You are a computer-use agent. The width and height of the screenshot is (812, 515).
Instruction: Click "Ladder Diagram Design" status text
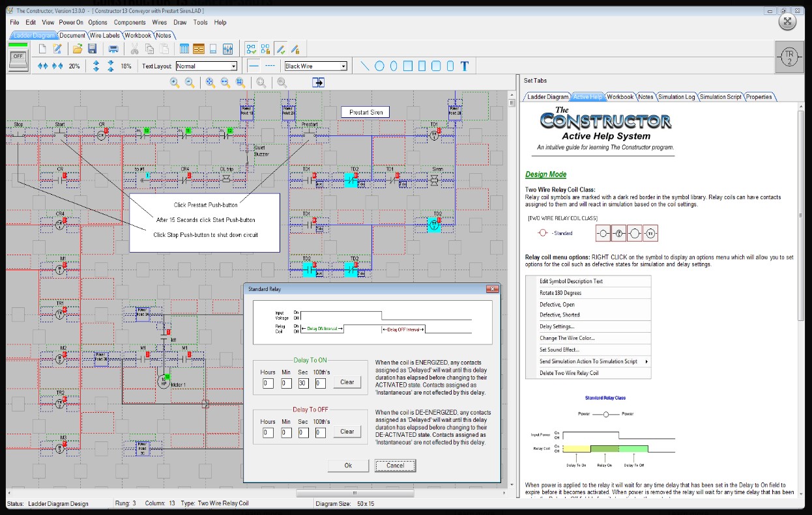(58, 503)
